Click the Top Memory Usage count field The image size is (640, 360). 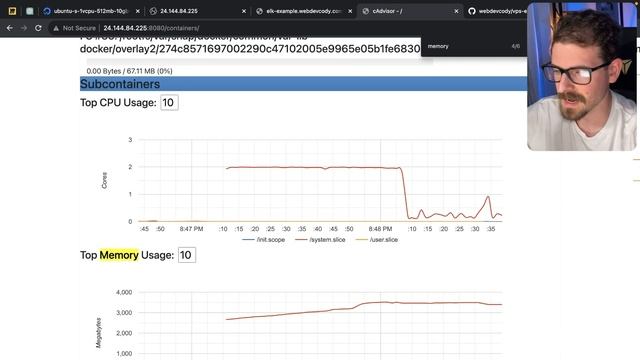pos(187,255)
